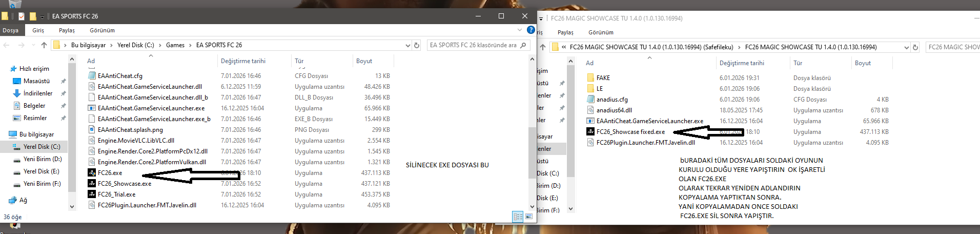Select the anadius64.dll file icon in the right window
Screen dimensions: 980x234
590,110
